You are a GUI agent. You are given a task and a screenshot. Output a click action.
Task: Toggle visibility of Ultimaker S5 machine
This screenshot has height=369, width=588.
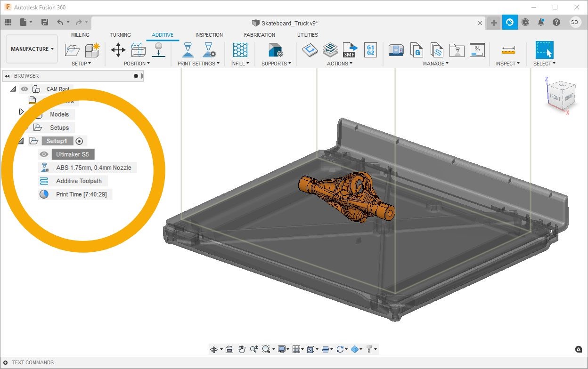(44, 154)
